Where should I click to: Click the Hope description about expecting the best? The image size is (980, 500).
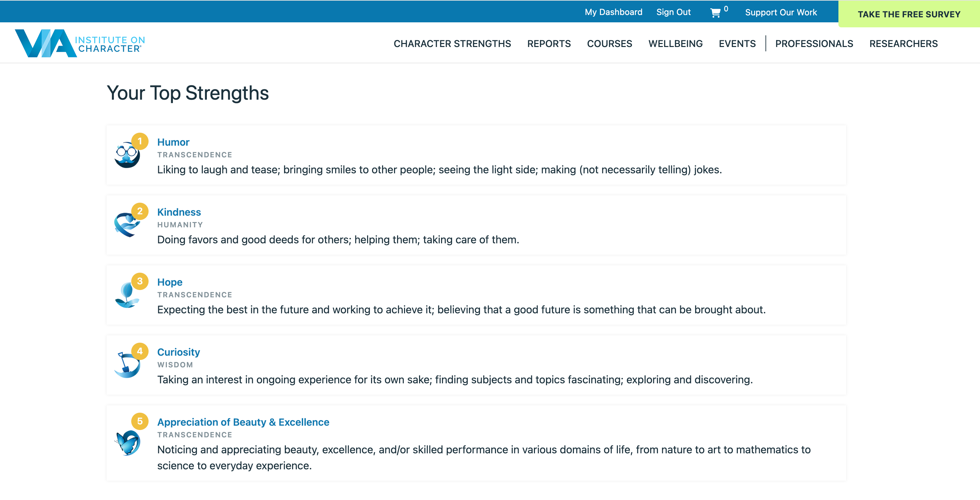pos(461,310)
